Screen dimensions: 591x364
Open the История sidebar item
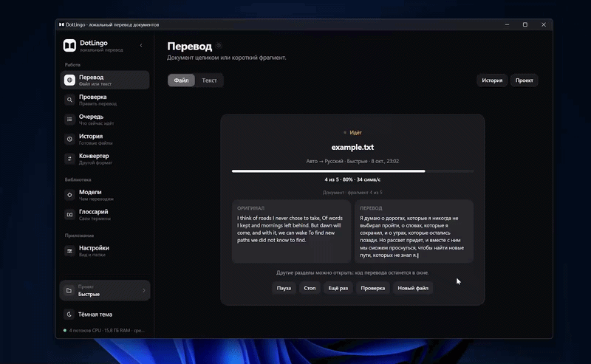[105, 139]
